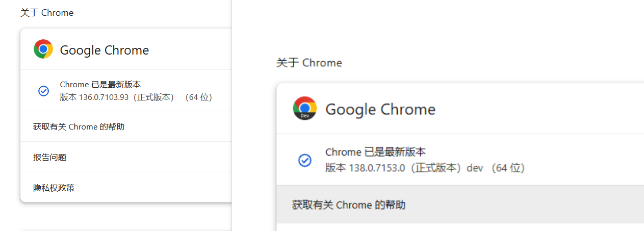The image size is (644, 231).
Task: Click the blue checkmark beside version 136
Action: click(x=43, y=91)
